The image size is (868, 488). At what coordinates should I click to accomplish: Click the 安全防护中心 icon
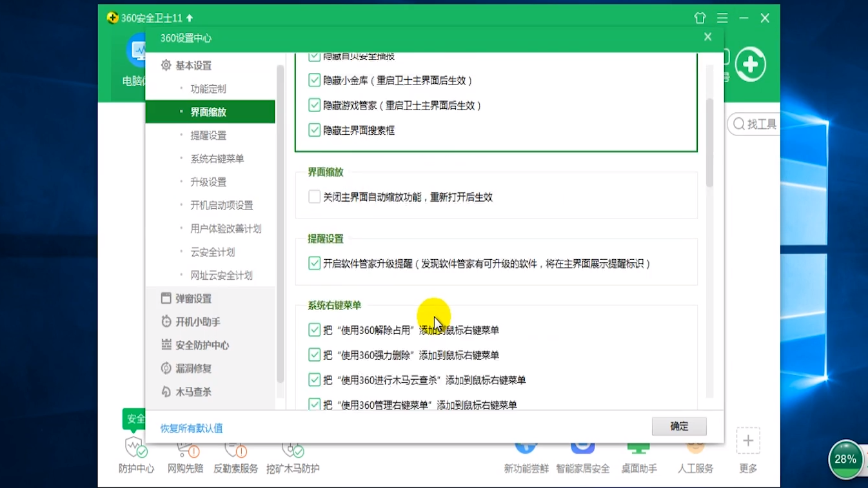166,345
